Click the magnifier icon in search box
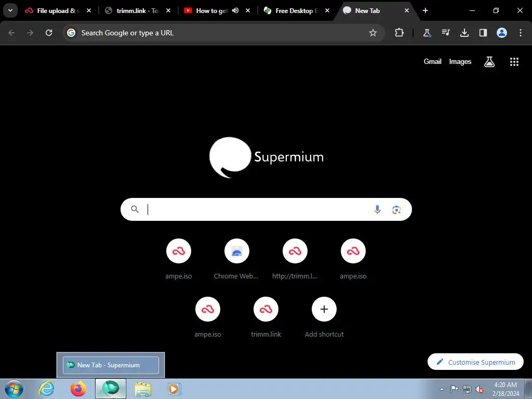Viewport: 532px width, 399px height. click(x=135, y=209)
